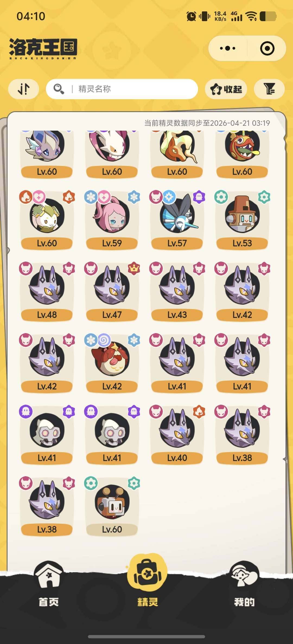
Task: Select the Lv.42 red bird sprite
Action: click(x=112, y=363)
